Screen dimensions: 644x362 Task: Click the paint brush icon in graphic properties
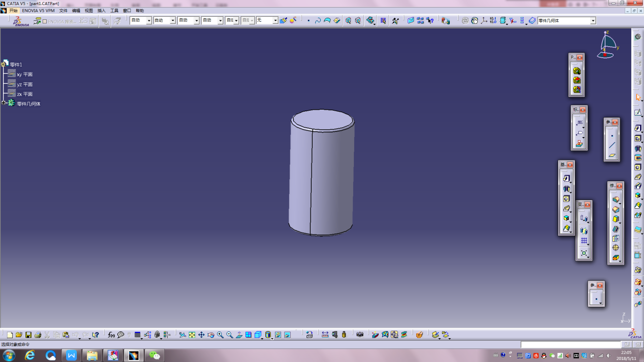point(284,21)
